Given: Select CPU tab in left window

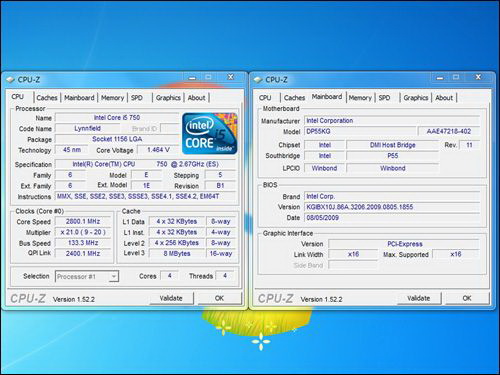Looking at the screenshot, I should click(x=18, y=97).
